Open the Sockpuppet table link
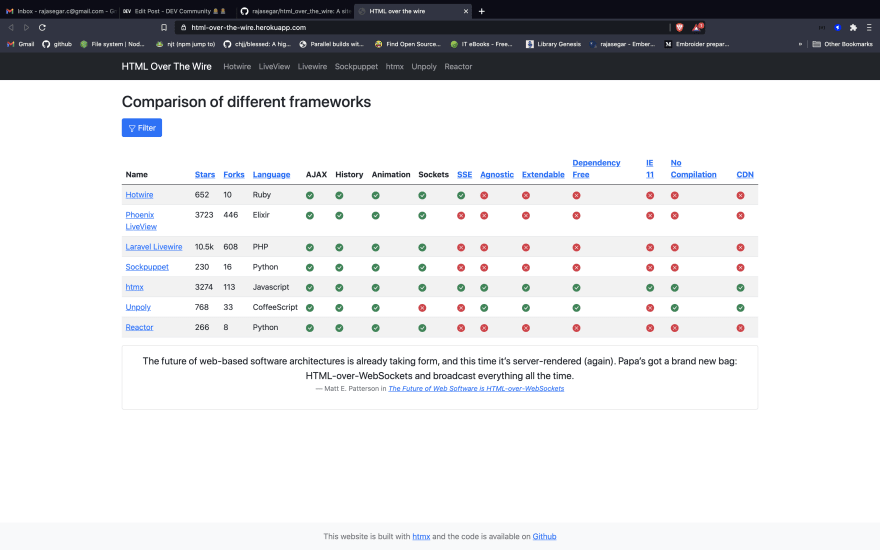 pos(147,267)
